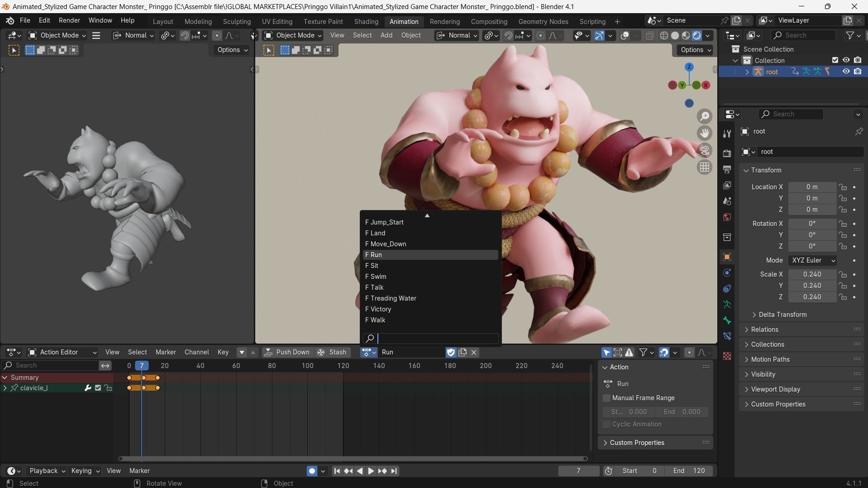Open the XYZ Euler rotation mode dropdown

813,260
